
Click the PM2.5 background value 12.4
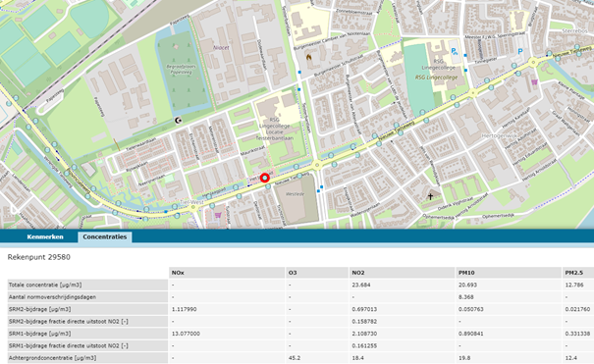click(570, 358)
